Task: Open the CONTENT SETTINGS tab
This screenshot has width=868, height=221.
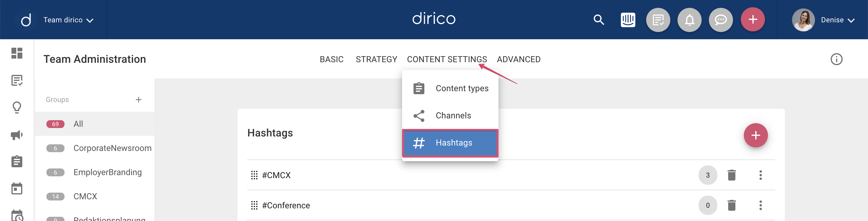Action: (447, 59)
